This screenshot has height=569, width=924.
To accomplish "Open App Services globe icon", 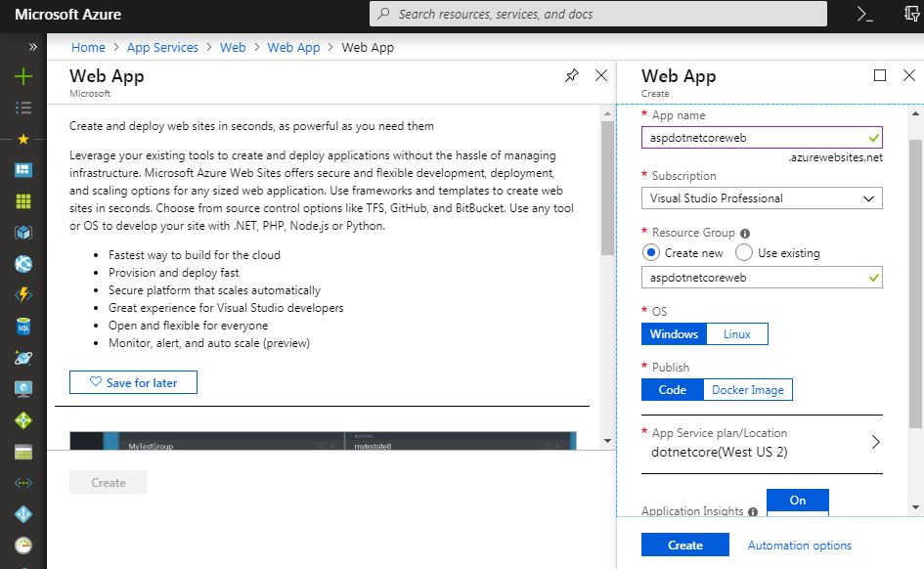I will (x=23, y=264).
